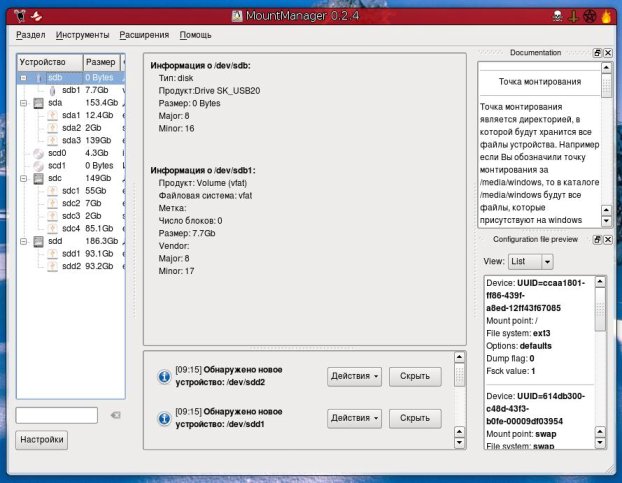The image size is (622, 483).
Task: Click the info icon beside /dev/sdd1 message
Action: tap(164, 418)
